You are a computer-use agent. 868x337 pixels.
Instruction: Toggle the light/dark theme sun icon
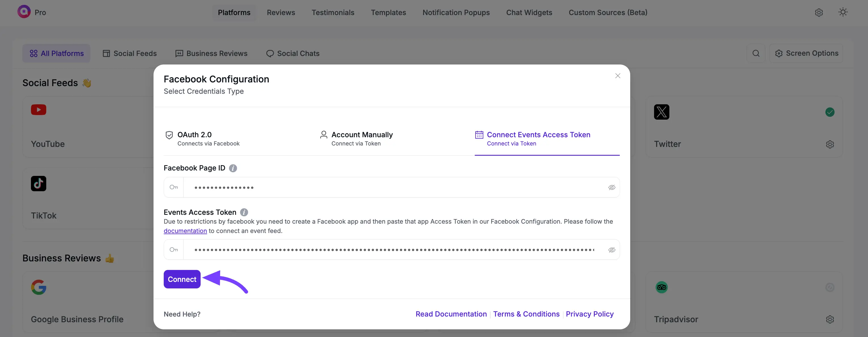pyautogui.click(x=843, y=13)
